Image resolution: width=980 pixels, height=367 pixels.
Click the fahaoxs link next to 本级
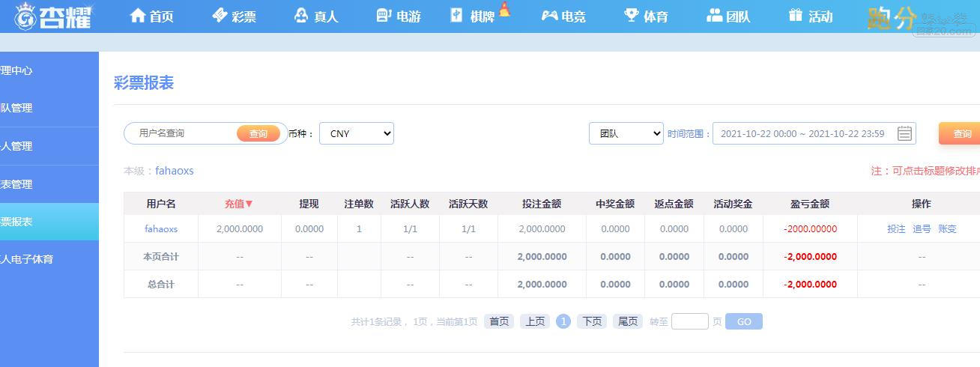(x=175, y=171)
